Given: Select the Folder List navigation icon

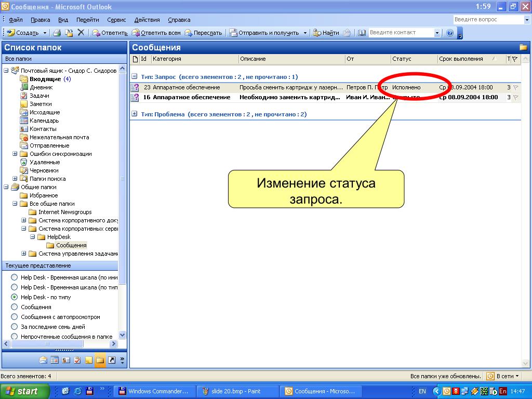Looking at the screenshot, I should [100, 360].
